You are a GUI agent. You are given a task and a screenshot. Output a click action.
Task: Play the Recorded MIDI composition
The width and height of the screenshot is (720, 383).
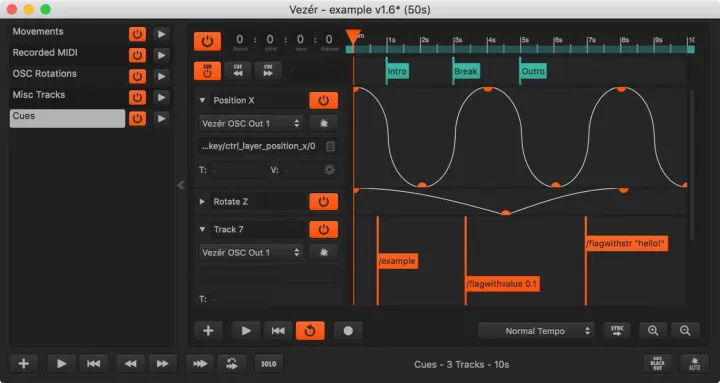click(x=161, y=55)
